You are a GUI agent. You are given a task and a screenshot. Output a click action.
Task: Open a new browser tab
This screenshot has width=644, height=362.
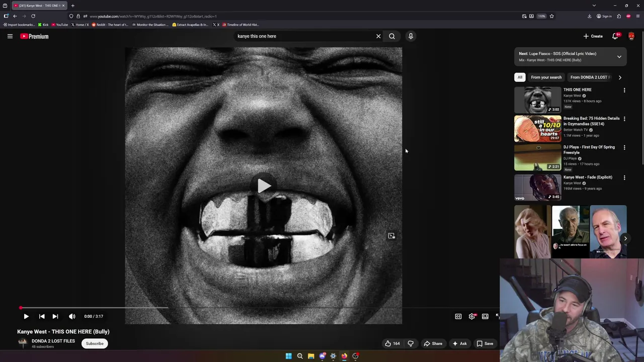pyautogui.click(x=72, y=6)
